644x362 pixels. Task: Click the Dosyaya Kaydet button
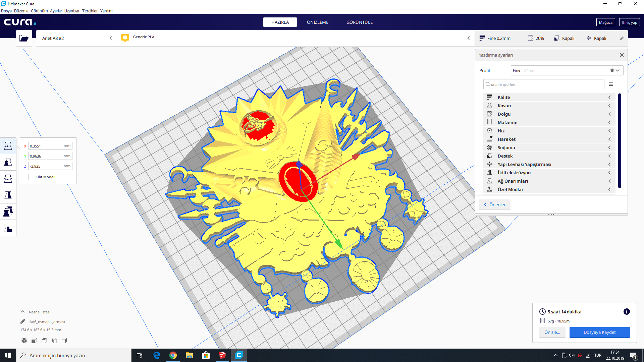tap(599, 332)
